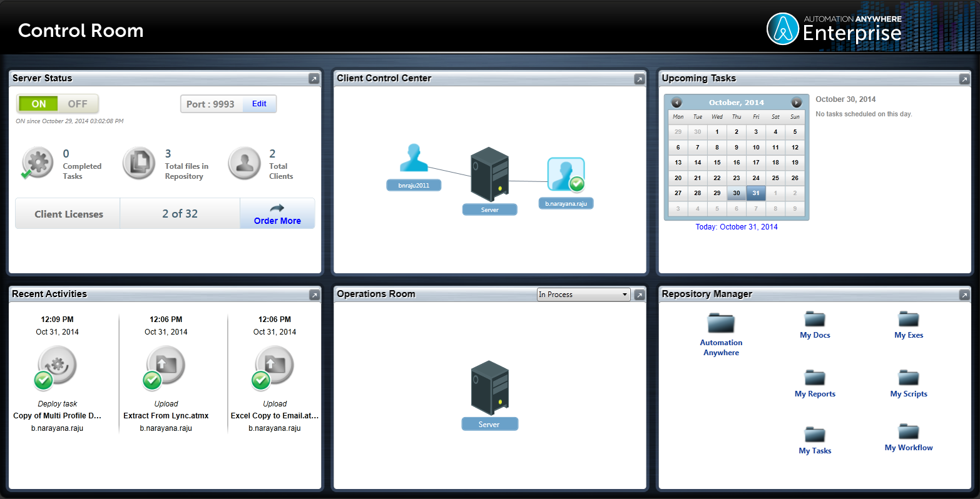Click the Order More button

[x=277, y=216]
